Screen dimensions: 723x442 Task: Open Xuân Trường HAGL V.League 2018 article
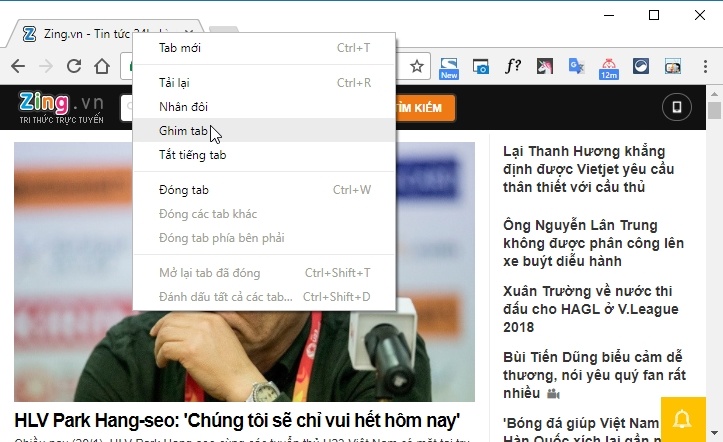tap(591, 309)
